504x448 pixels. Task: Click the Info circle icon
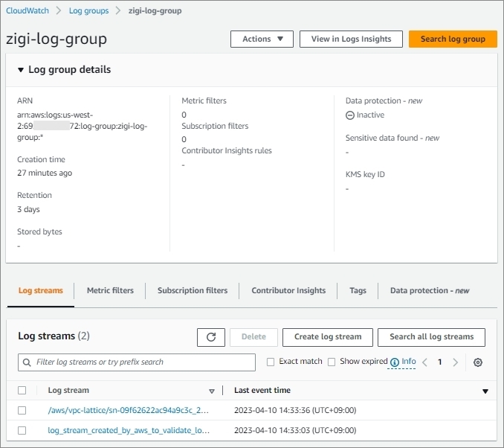tap(395, 362)
